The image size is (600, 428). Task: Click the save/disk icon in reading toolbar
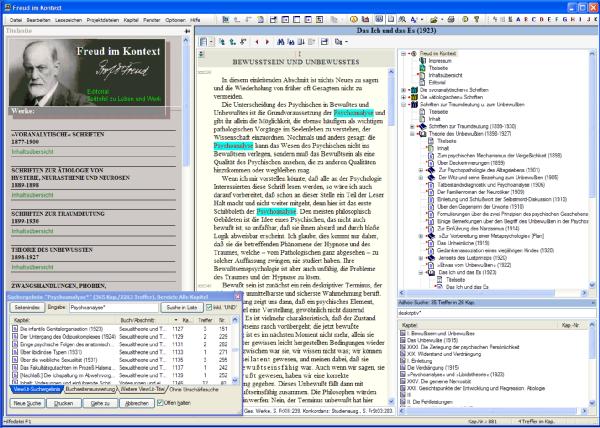(324, 42)
